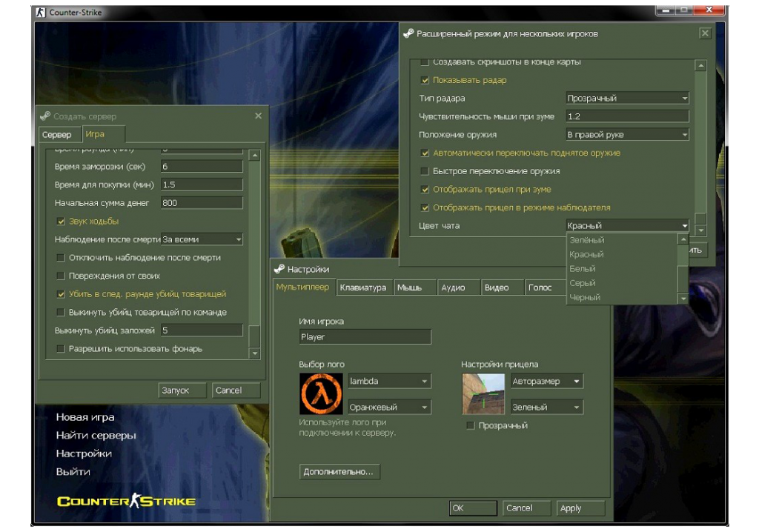Viewport: 759px width, 532px height.
Task: Enable Прозрачный crosshair checkbox
Action: click(x=470, y=425)
